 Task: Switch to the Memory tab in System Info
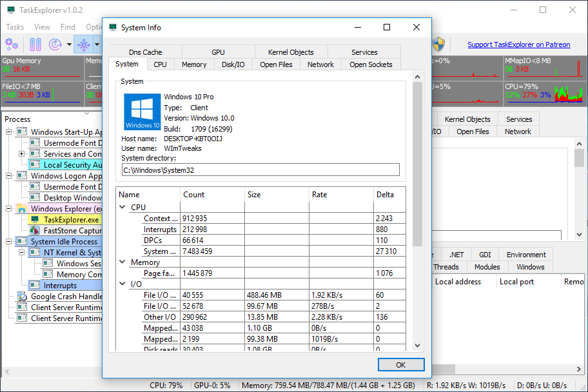(x=194, y=64)
